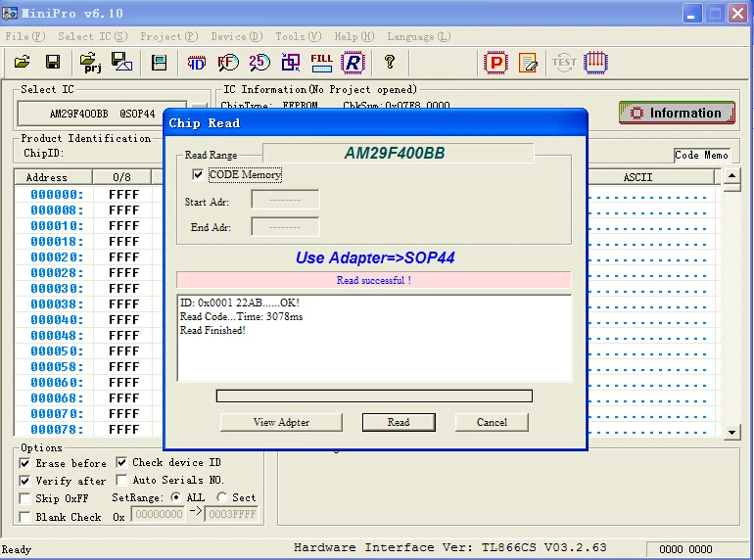Enable the Blank Check option

click(x=25, y=517)
